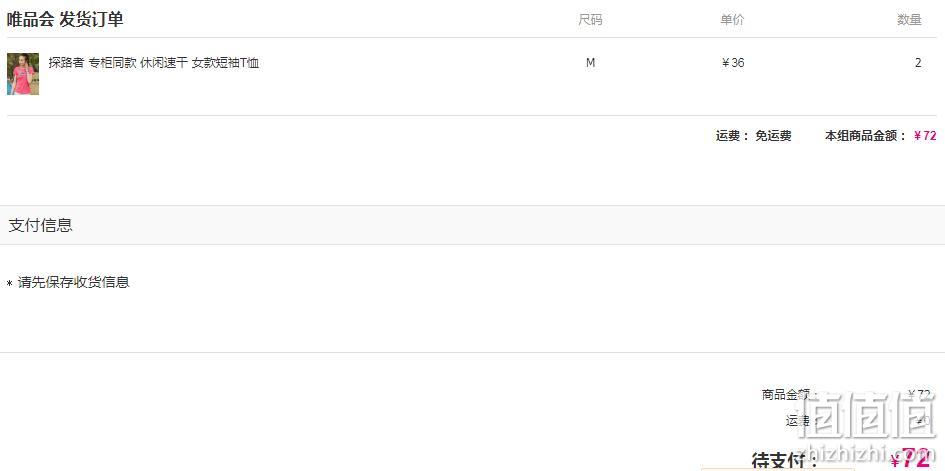The height and width of the screenshot is (471, 945).
Task: Click the quantity value 2
Action: (918, 63)
